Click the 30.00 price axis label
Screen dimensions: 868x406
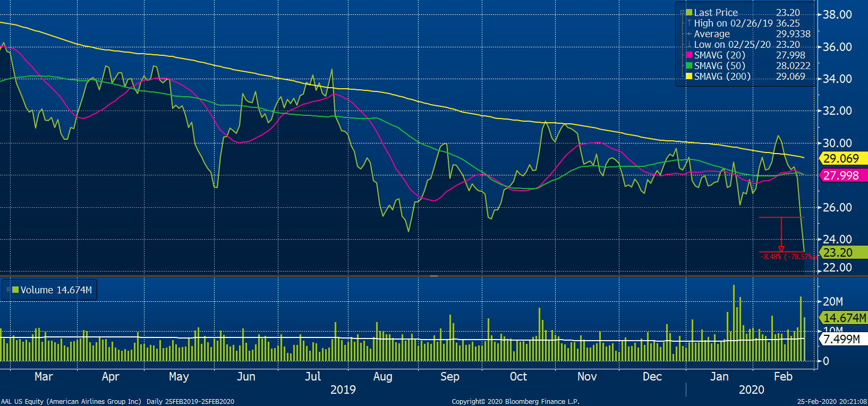coord(837,143)
